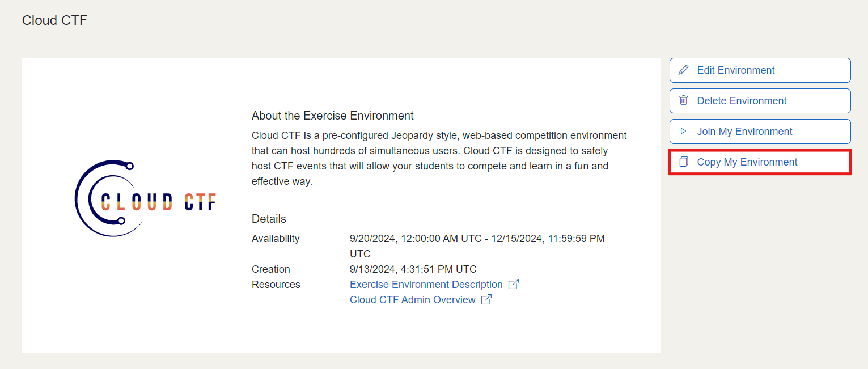The height and width of the screenshot is (369, 868).
Task: Open the Exercise Environment Description link
Action: (x=426, y=285)
